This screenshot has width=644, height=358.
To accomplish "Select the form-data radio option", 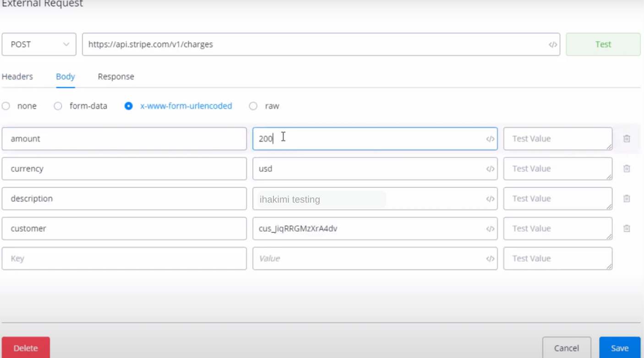I will click(58, 106).
